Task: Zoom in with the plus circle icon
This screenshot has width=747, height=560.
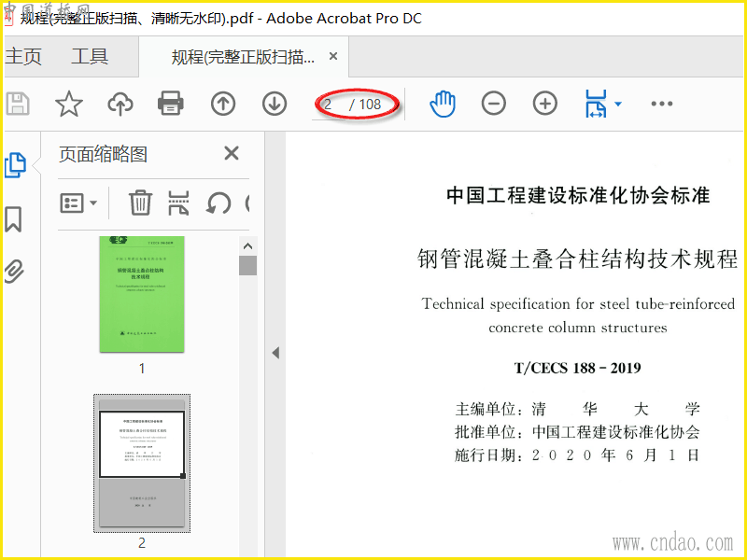Action: pos(545,104)
